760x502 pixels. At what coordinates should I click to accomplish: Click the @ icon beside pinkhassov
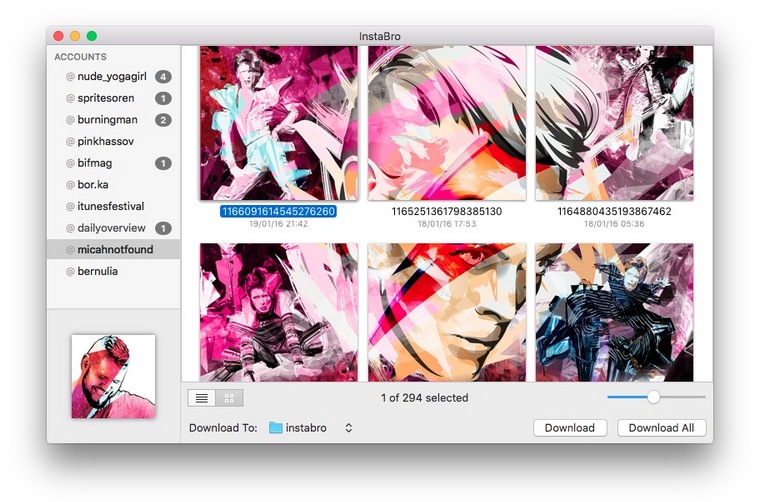point(70,142)
